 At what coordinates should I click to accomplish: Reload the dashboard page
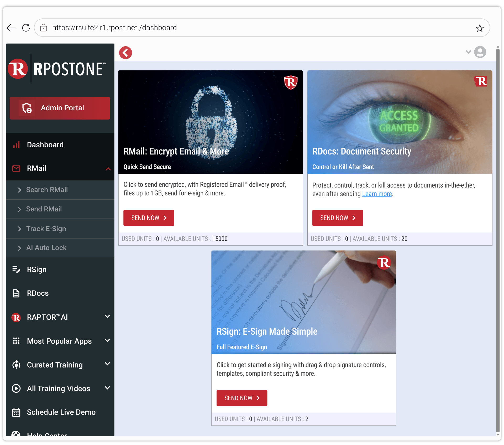(26, 28)
